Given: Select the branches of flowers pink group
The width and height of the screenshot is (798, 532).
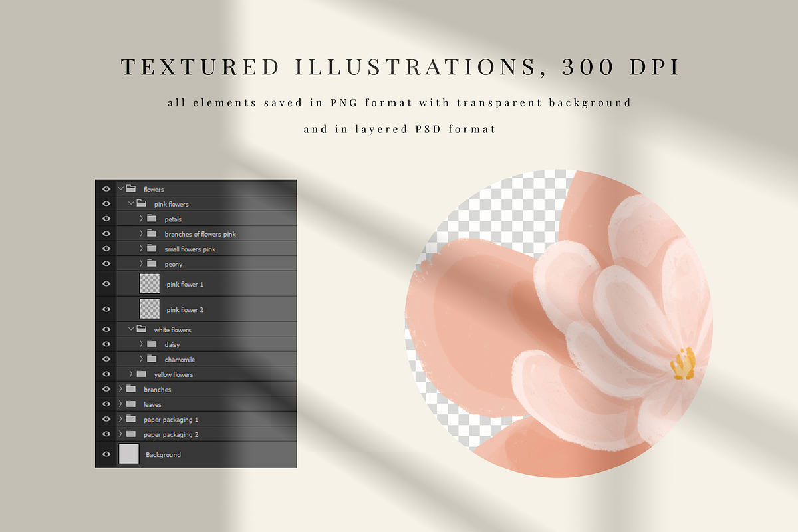Looking at the screenshot, I should 200,234.
